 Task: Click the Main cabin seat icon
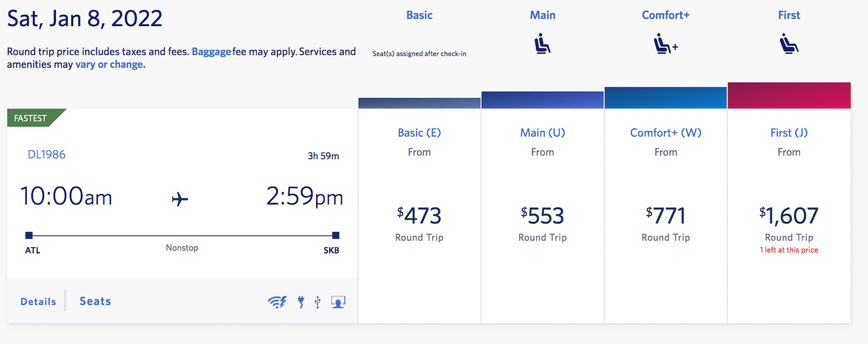(x=542, y=44)
